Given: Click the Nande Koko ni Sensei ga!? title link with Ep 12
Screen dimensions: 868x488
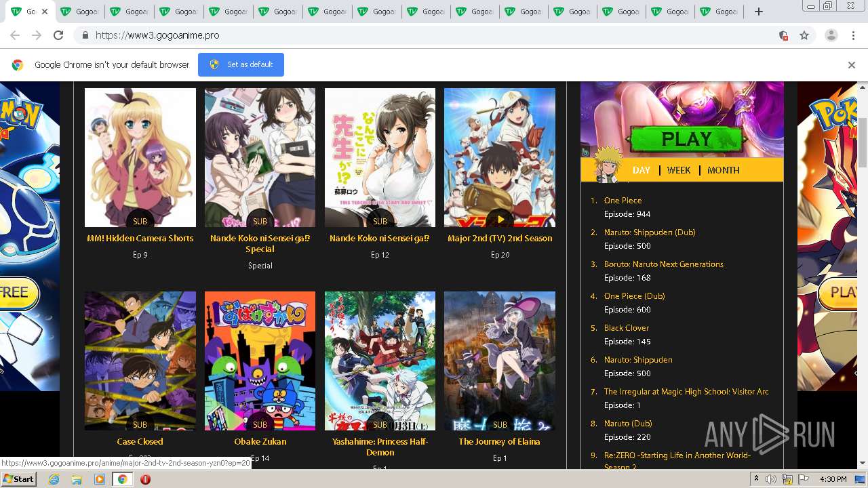Looking at the screenshot, I should click(380, 239).
